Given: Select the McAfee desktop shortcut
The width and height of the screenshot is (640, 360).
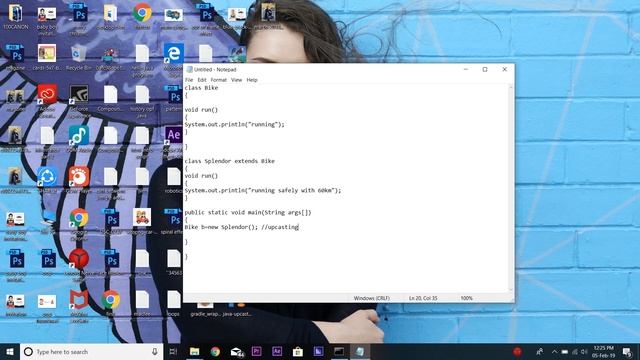Looking at the screenshot, I should pyautogui.click(x=79, y=305).
